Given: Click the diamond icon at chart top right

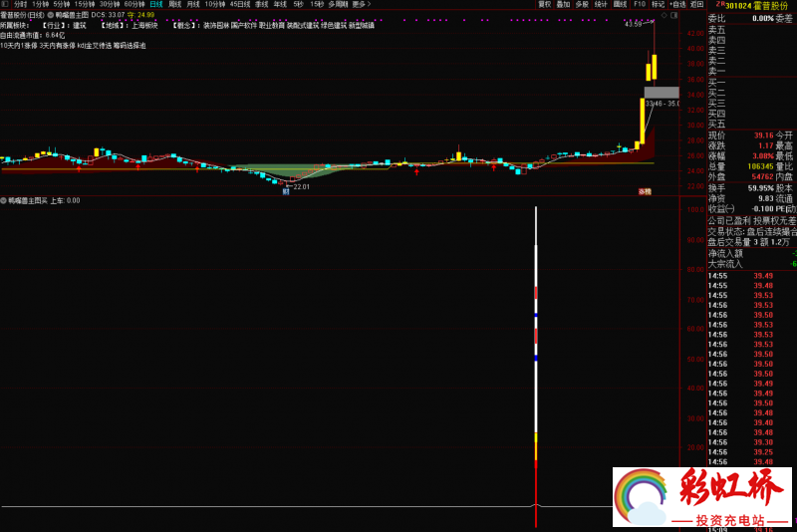Looking at the screenshot, I should pos(664,15).
